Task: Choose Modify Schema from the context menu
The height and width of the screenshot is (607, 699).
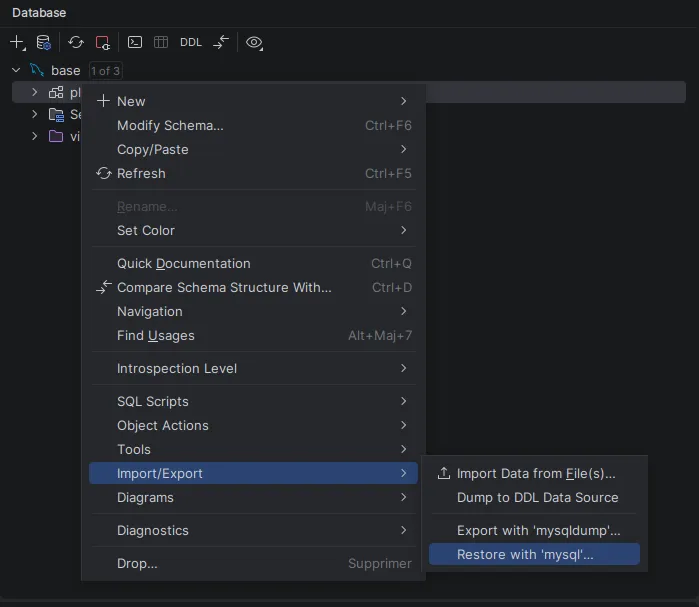Action: click(x=253, y=125)
